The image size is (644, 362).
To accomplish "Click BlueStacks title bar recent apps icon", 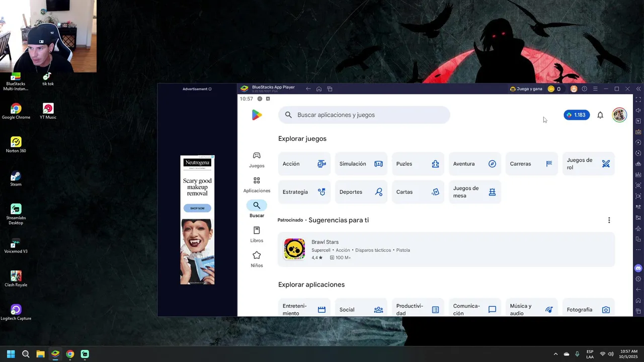I will 330,89.
